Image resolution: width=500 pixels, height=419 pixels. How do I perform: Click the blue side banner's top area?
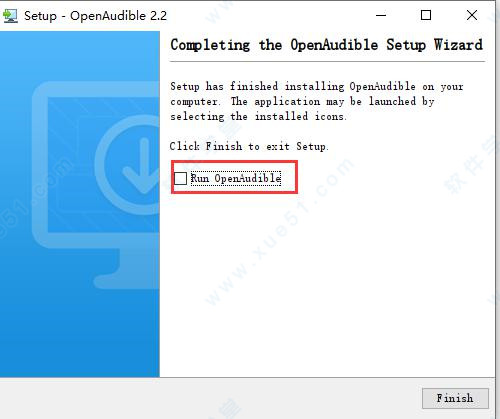(x=80, y=55)
